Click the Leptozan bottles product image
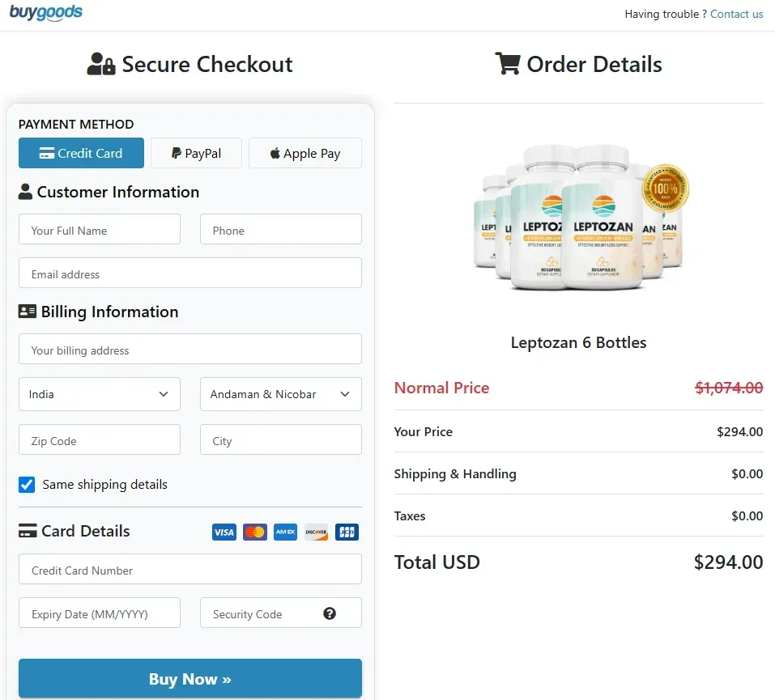775x700 pixels. point(577,218)
